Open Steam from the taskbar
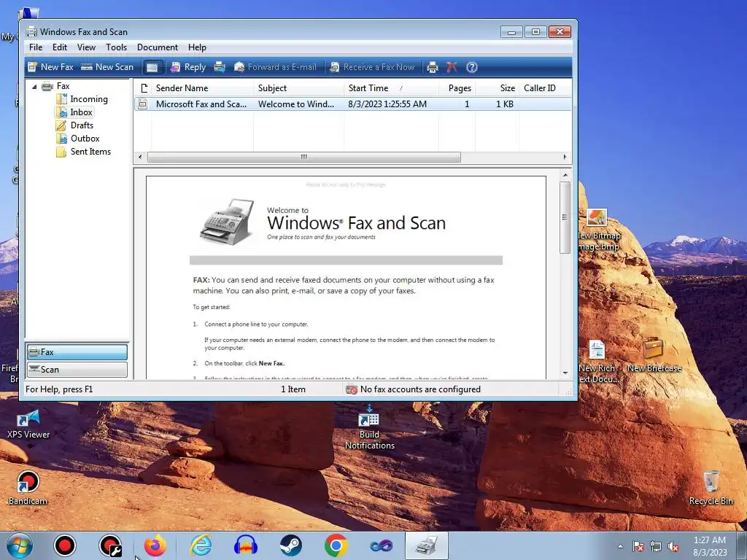The height and width of the screenshot is (560, 747). (x=290, y=545)
